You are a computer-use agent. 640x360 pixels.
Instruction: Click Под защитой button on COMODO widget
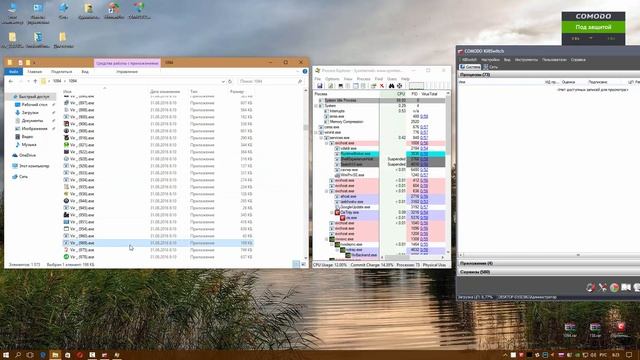point(593,27)
